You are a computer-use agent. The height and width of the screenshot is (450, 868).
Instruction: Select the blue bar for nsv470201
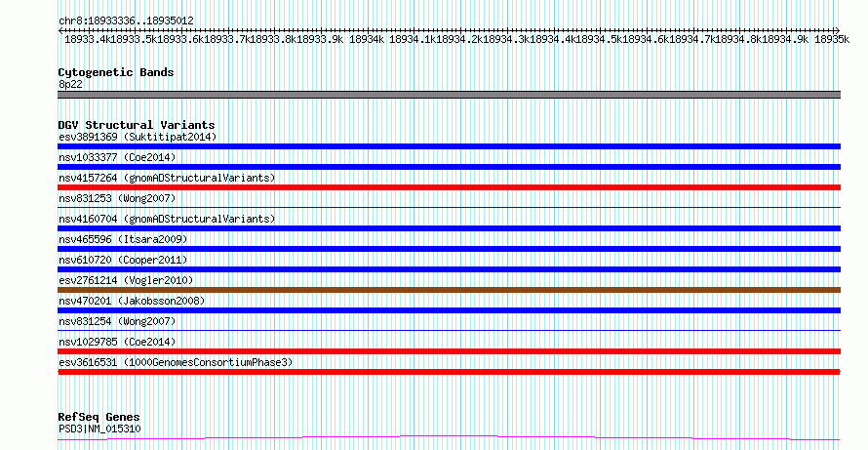click(x=449, y=310)
